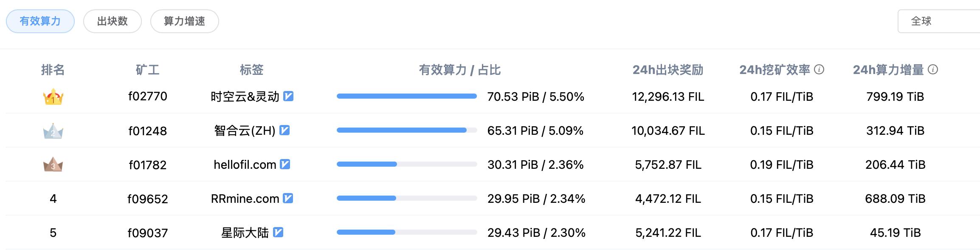Image resolution: width=980 pixels, height=250 pixels.
Task: Click the gold crown rank 1 icon
Action: [x=53, y=97]
